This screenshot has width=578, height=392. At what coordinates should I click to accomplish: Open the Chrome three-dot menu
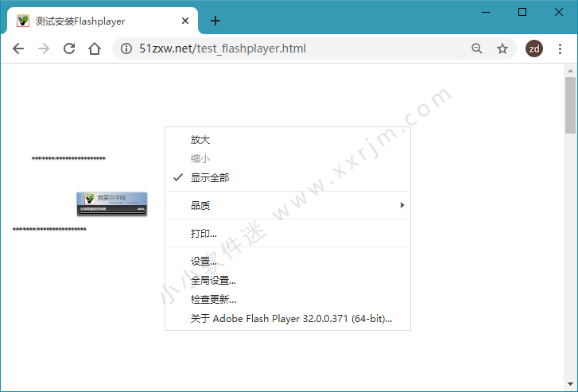560,49
